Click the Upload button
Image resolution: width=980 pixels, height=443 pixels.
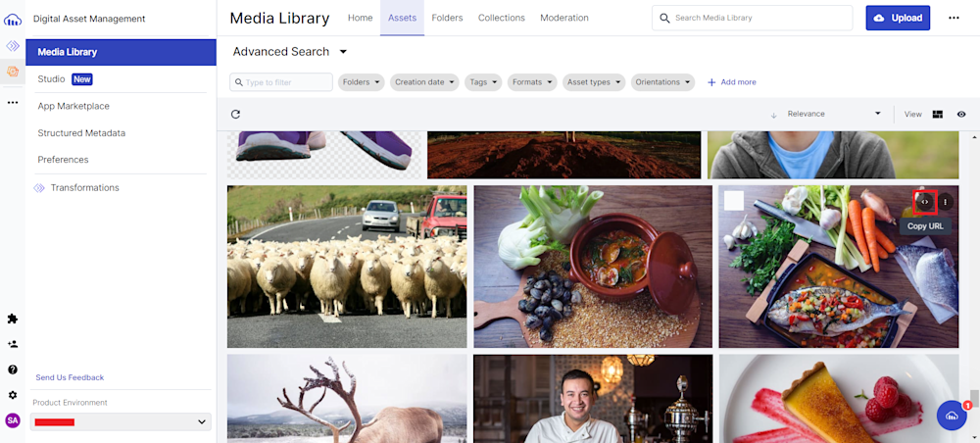point(898,18)
